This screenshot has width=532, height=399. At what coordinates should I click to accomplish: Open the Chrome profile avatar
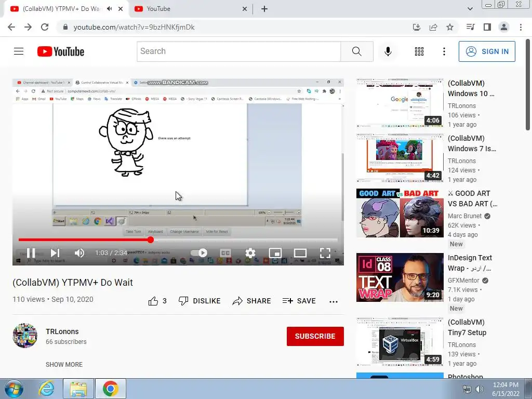tap(504, 27)
